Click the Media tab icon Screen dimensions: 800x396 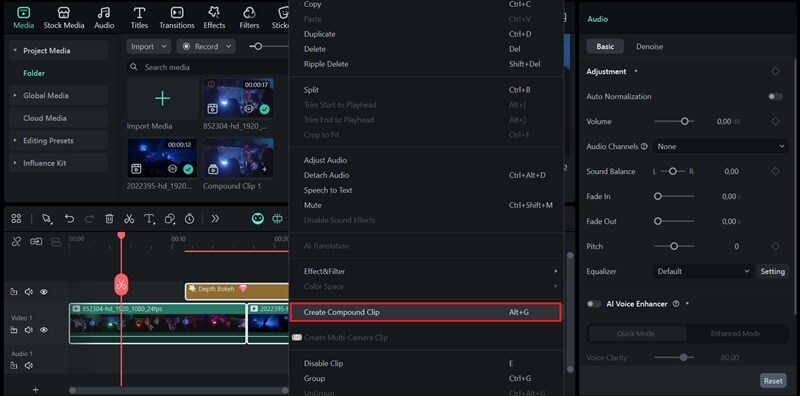23,13
